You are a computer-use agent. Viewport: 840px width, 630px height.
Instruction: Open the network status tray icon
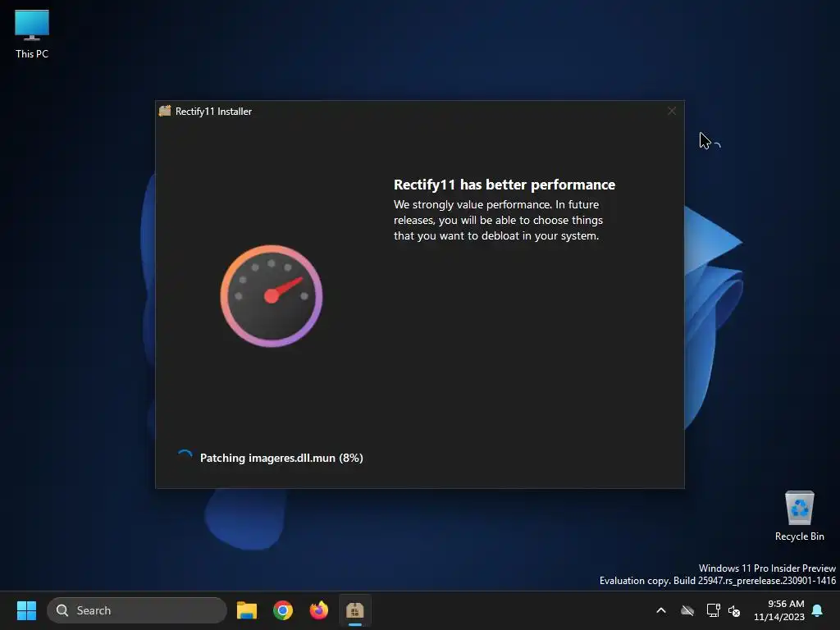click(713, 610)
